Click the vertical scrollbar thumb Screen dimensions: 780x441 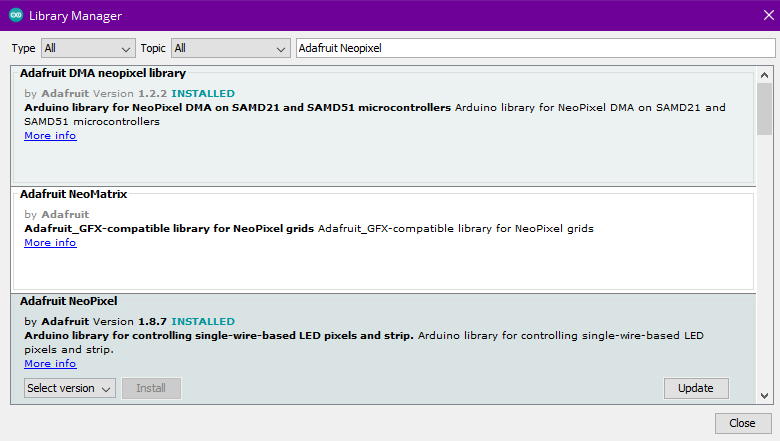pyautogui.click(x=765, y=109)
